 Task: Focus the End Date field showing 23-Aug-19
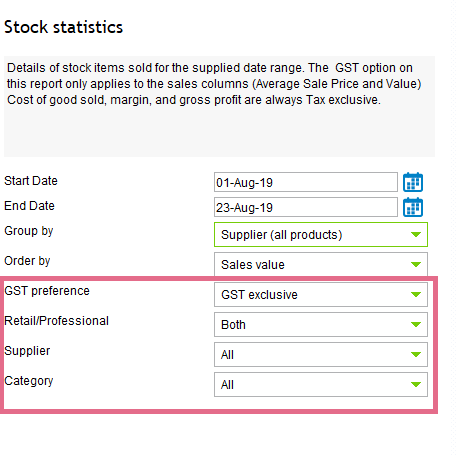coord(306,207)
